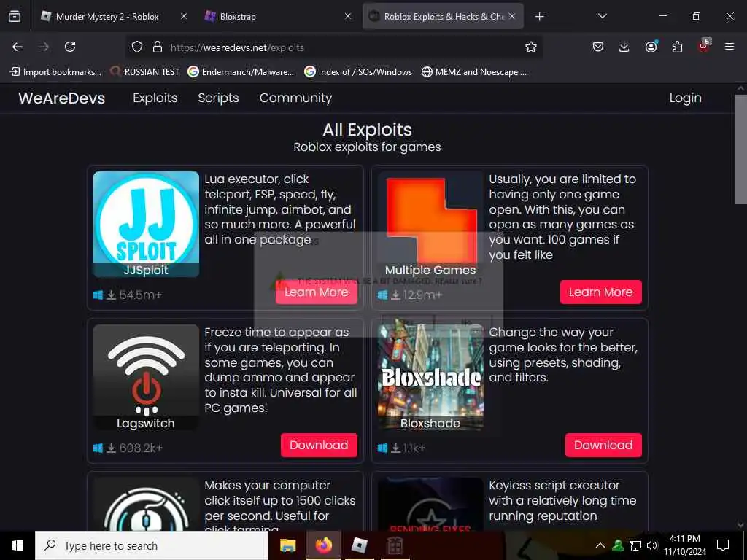Go back with the browser back arrow
This screenshot has height=560, width=747.
[18, 47]
